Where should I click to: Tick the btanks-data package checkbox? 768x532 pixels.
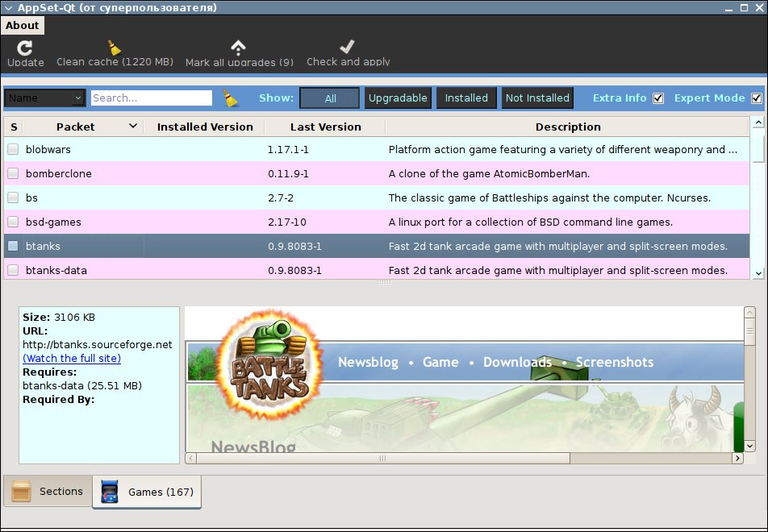[x=13, y=270]
